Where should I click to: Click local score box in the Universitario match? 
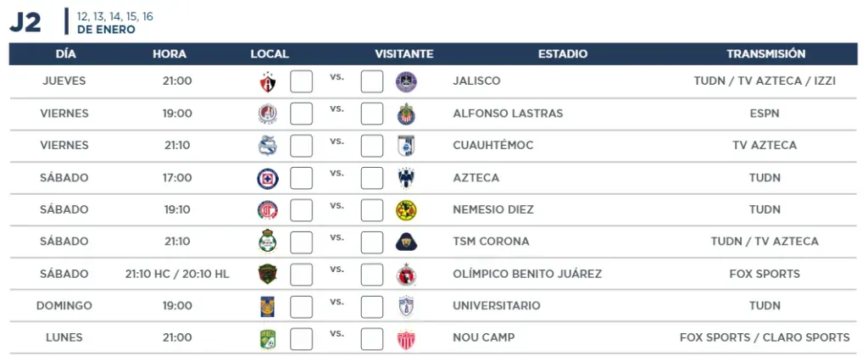point(301,306)
